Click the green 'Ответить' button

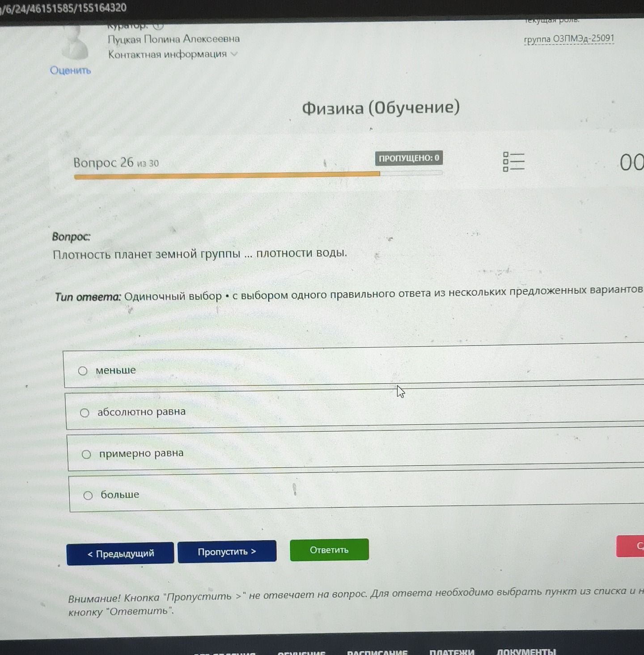click(329, 549)
